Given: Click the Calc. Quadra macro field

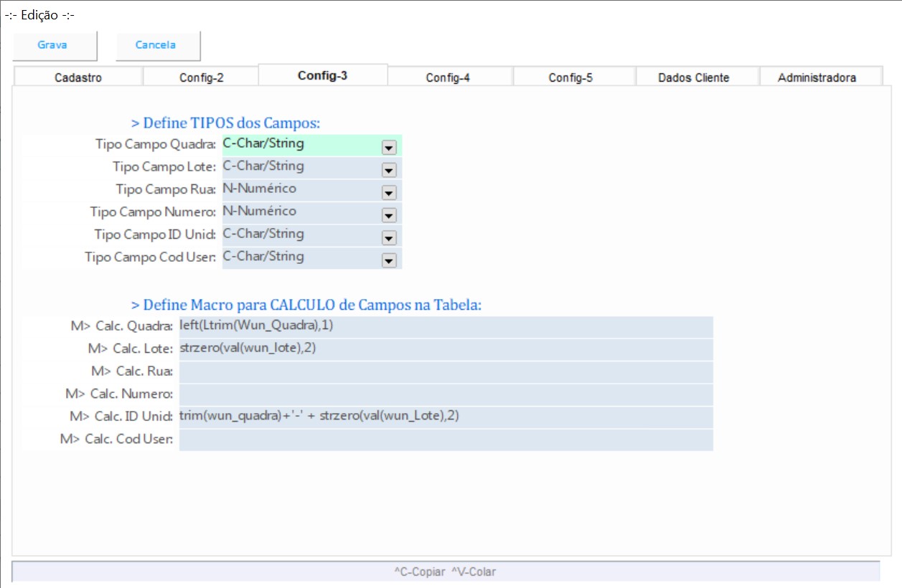Looking at the screenshot, I should [x=445, y=327].
